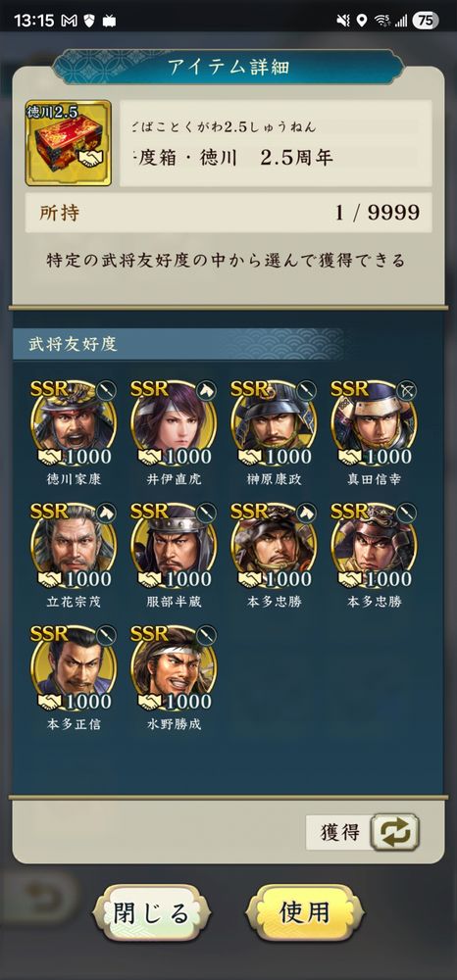Tap the Gmail notification icon in status bar

click(70, 21)
